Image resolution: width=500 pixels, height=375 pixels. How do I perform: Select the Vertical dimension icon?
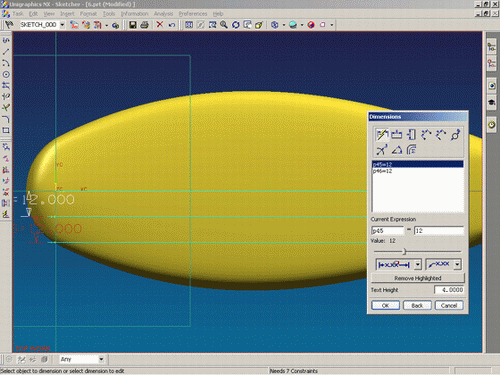point(411,135)
